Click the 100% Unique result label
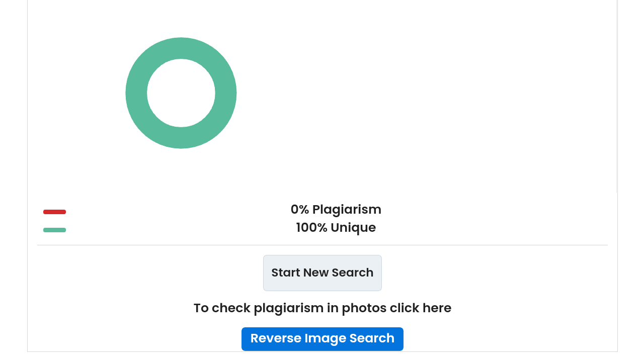644x362 pixels. pyautogui.click(x=336, y=227)
